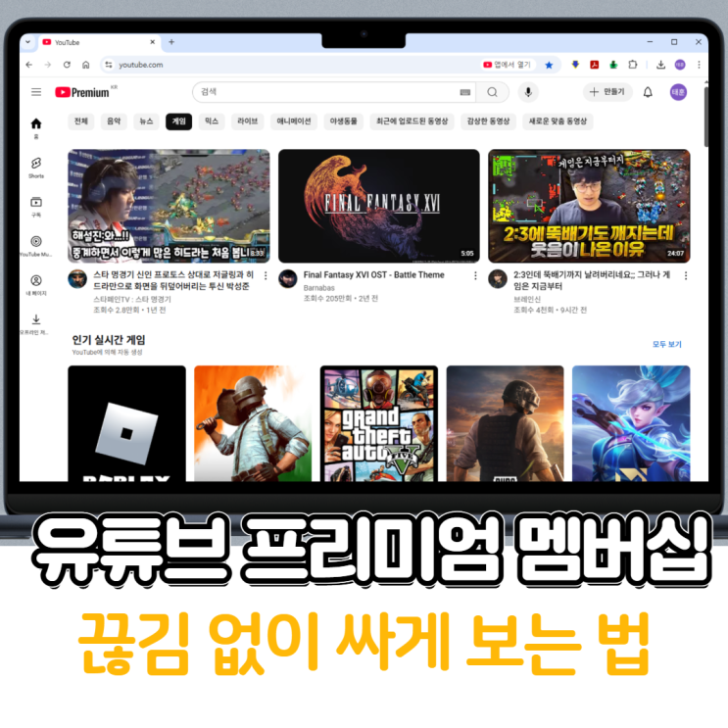Open Shorts in the sidebar

pos(36,168)
